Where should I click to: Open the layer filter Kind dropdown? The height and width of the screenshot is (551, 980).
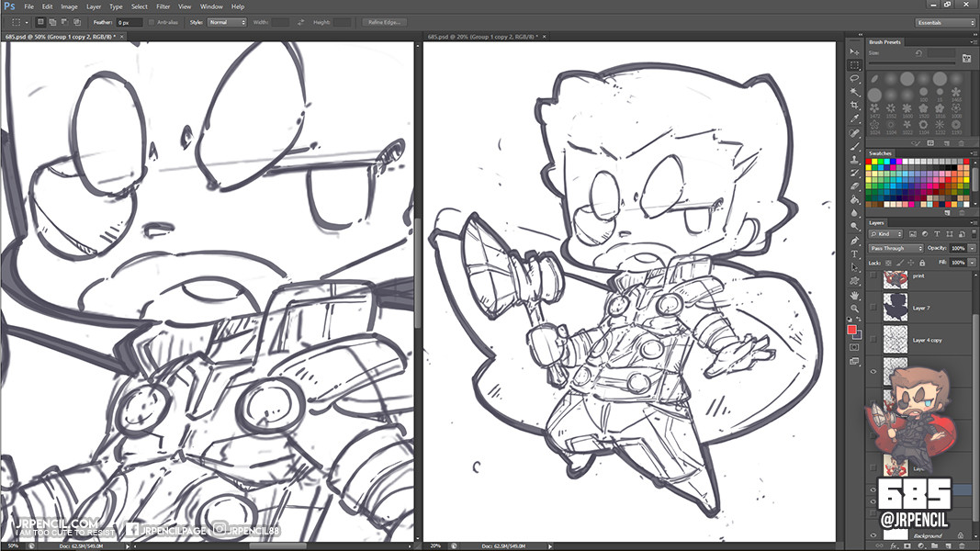tap(886, 233)
